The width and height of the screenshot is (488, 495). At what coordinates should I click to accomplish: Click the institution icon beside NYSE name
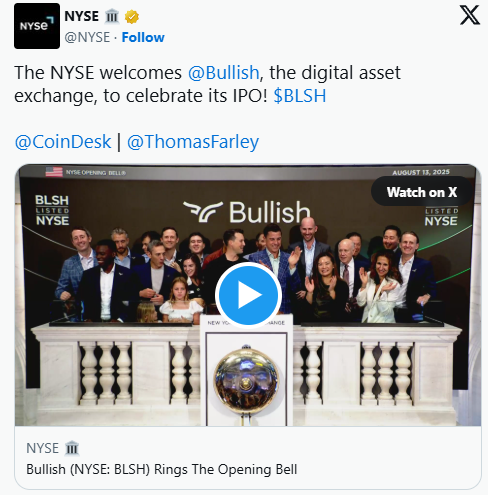click(112, 16)
